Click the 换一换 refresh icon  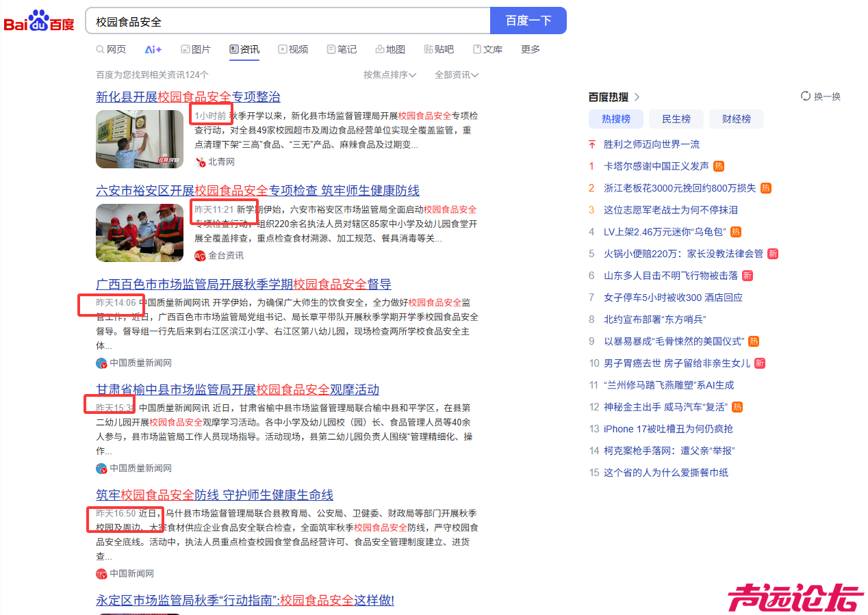806,96
